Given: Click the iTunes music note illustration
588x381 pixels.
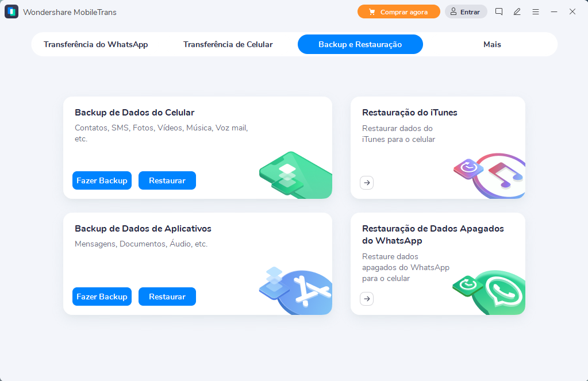Looking at the screenshot, I should [x=489, y=175].
